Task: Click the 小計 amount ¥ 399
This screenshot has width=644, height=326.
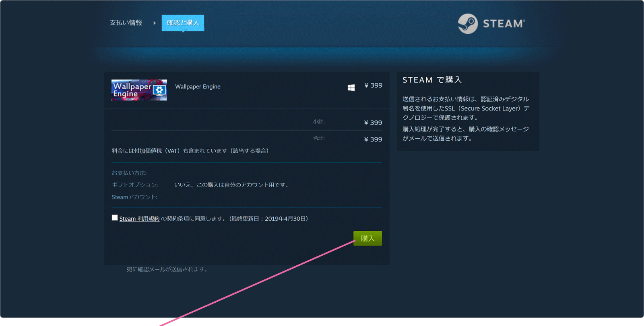Action: coord(373,123)
